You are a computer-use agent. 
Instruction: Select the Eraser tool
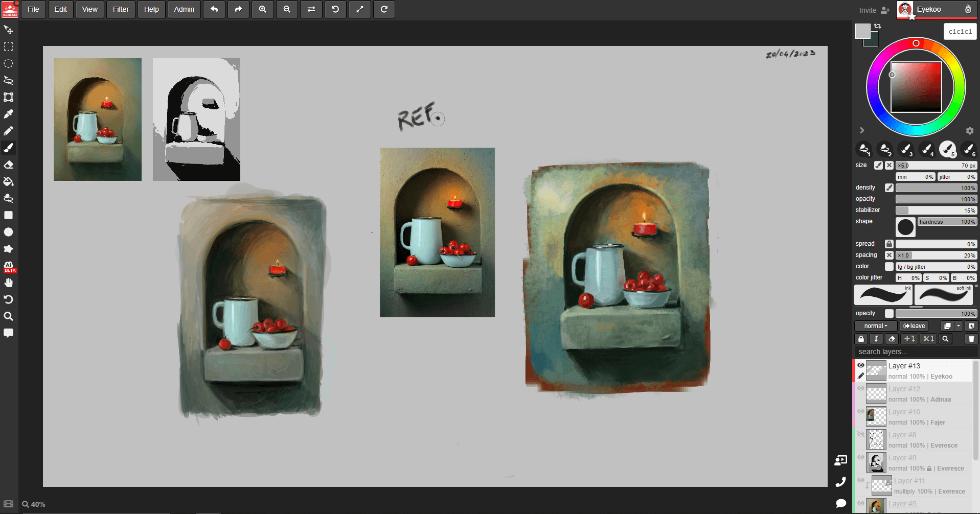9,165
